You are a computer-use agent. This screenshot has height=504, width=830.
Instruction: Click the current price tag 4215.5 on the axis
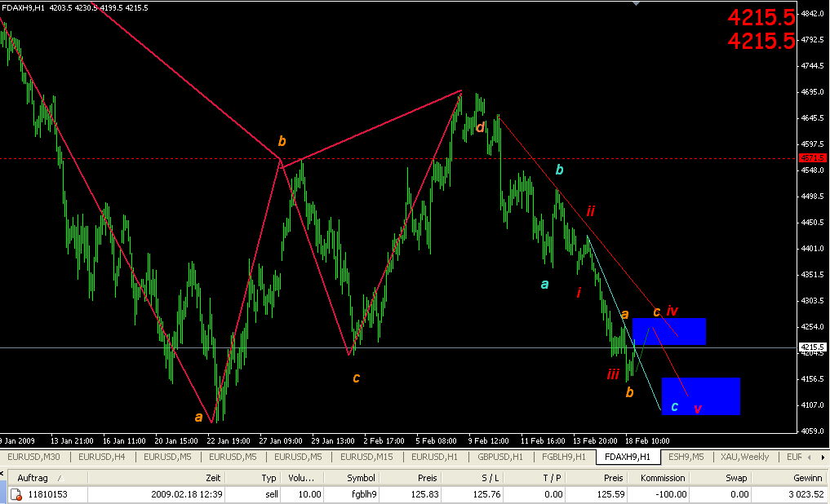813,347
